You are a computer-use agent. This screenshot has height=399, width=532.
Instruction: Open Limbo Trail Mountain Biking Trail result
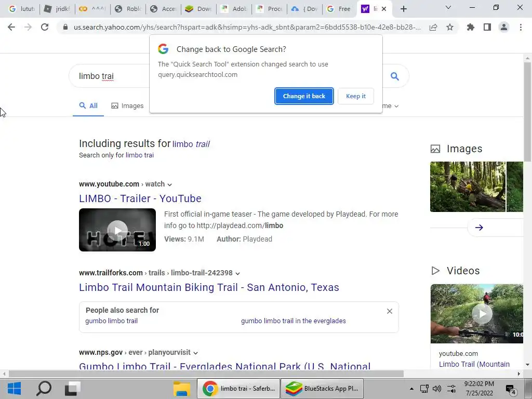coord(209,287)
